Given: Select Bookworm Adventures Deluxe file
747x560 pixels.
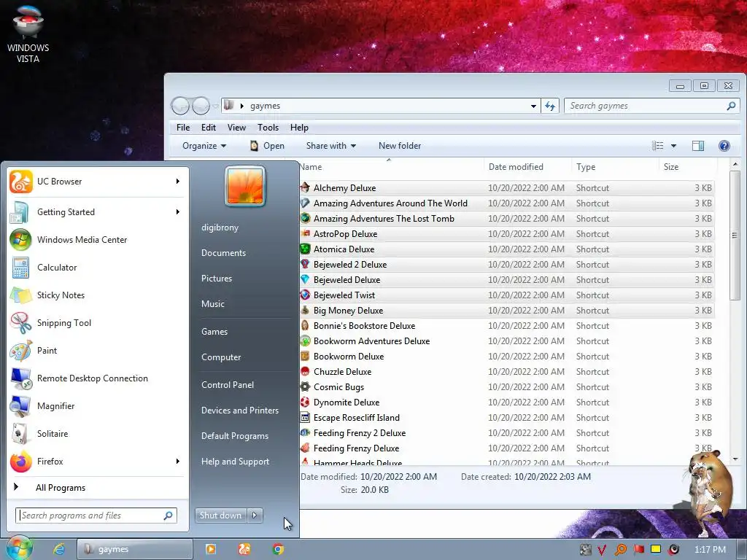Looking at the screenshot, I should tap(506, 341).
